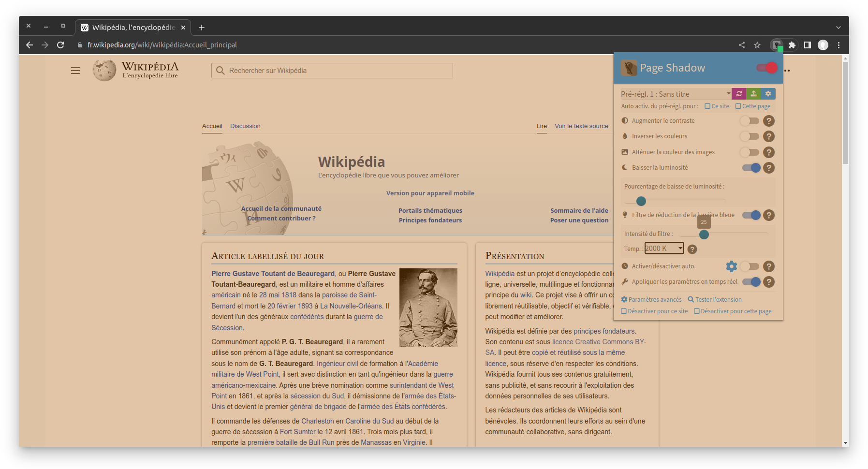Click the brightness reduction percentage slider handle
The height and width of the screenshot is (469, 868).
click(x=641, y=201)
